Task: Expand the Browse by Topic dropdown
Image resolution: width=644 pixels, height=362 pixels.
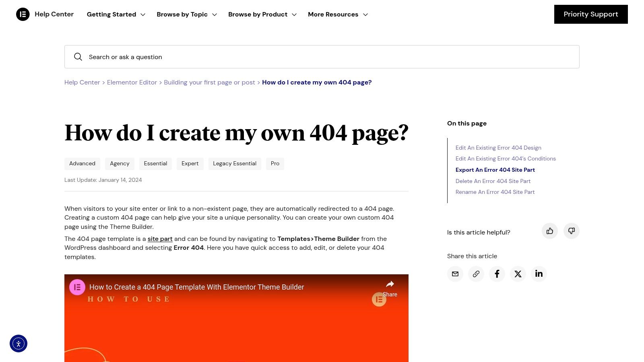Action: [x=186, y=14]
